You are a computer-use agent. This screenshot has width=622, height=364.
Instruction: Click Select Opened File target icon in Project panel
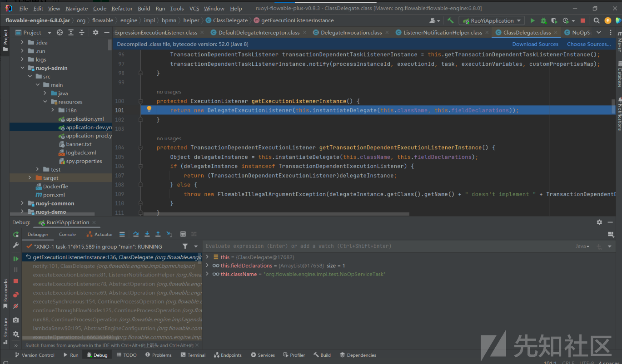click(x=60, y=32)
